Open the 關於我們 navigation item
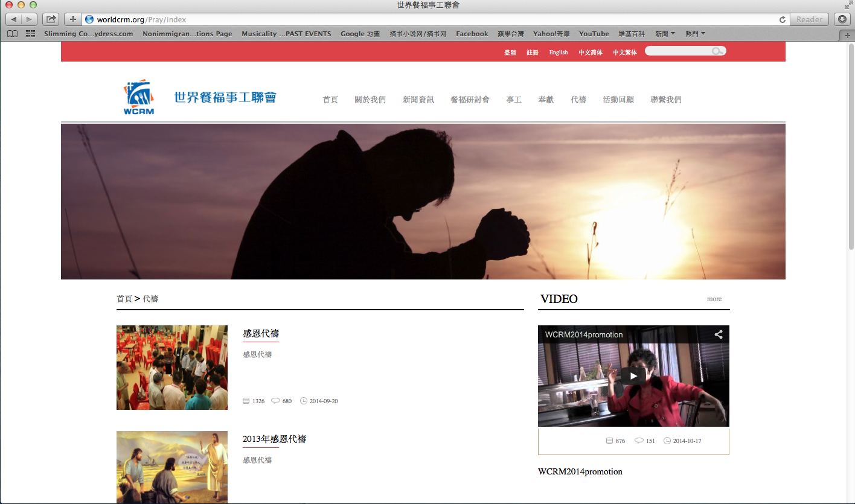855x504 pixels. click(x=370, y=100)
